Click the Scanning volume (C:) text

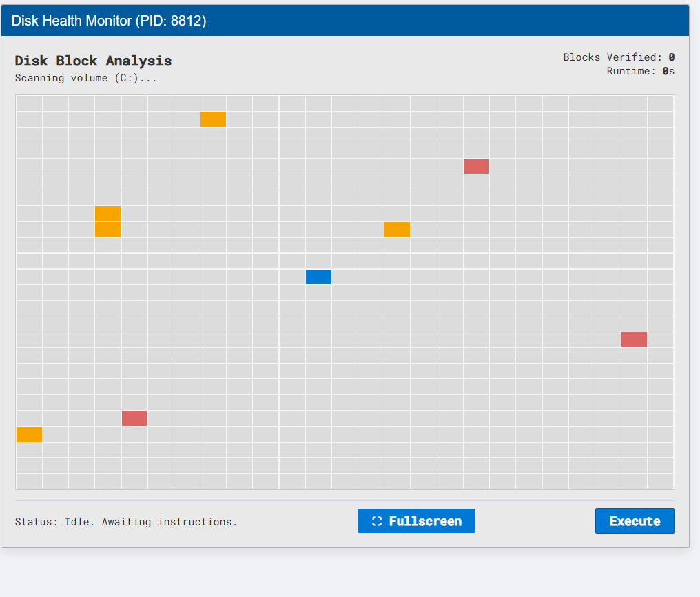(86, 78)
